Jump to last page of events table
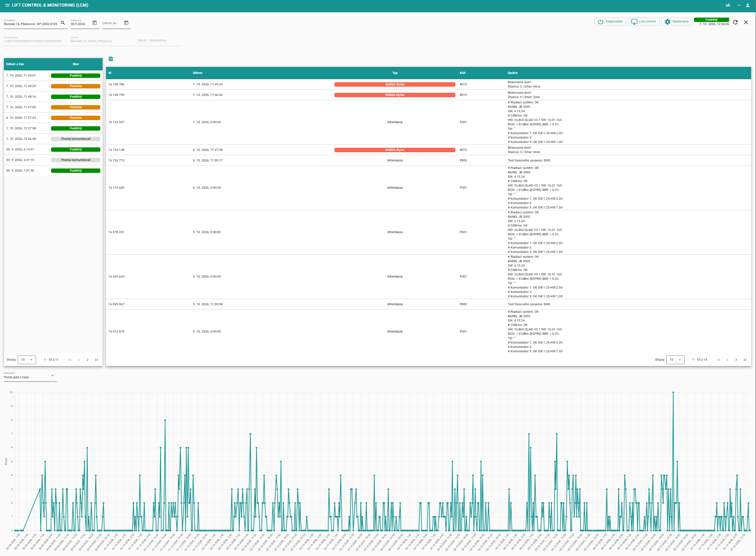The width and height of the screenshot is (756, 556). click(x=745, y=360)
